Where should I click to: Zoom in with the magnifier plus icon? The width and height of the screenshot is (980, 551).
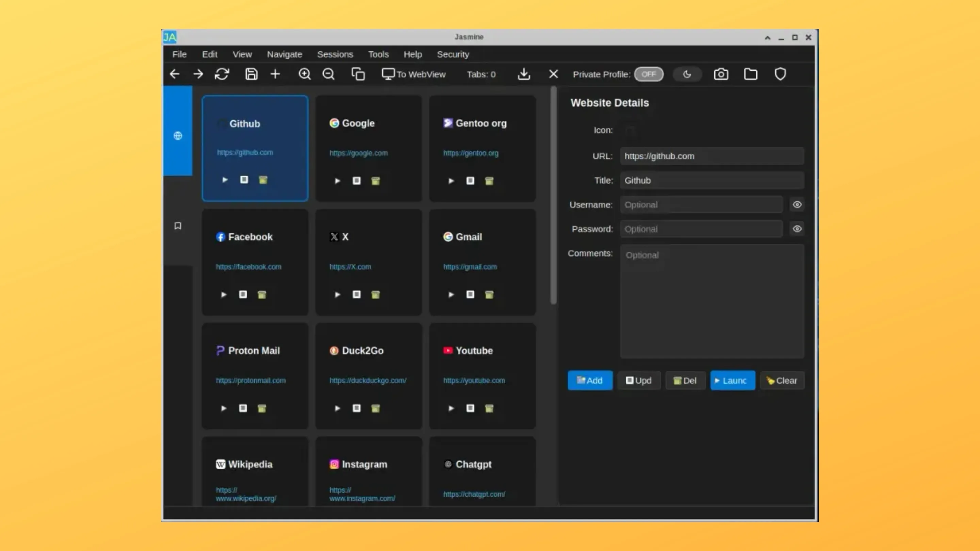(x=305, y=74)
